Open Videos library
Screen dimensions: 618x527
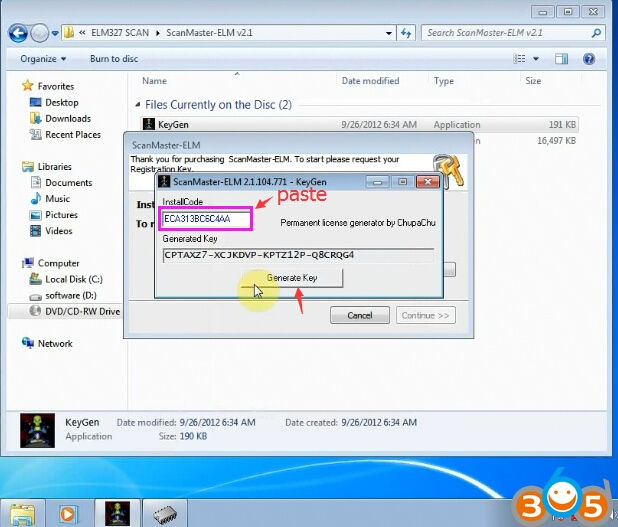pos(59,231)
